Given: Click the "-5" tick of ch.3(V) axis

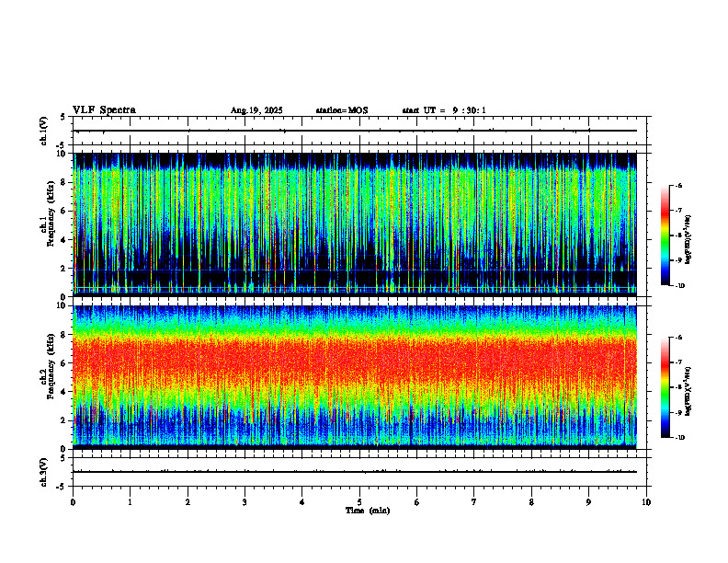Looking at the screenshot, I should click(x=61, y=487).
